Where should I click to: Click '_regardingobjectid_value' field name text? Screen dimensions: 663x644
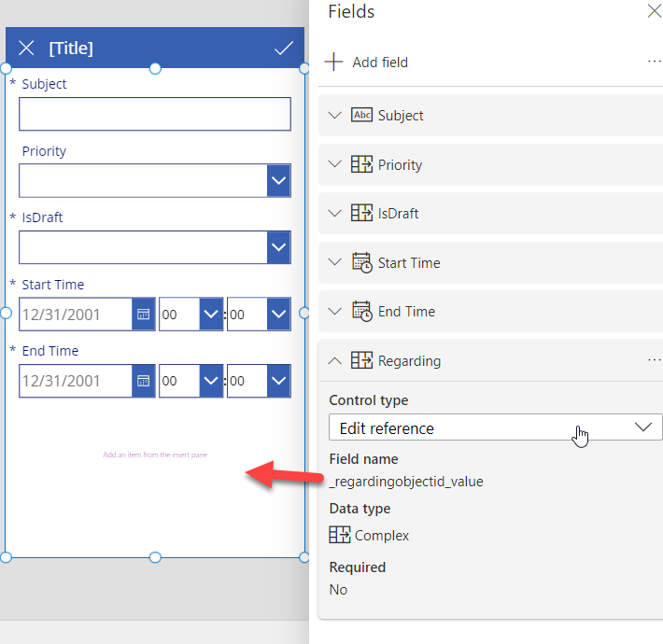click(x=406, y=482)
